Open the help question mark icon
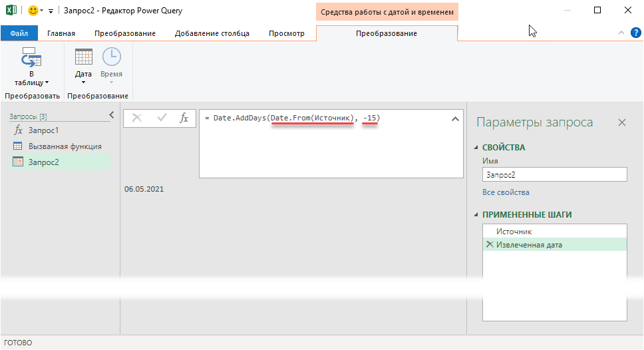The image size is (644, 350). pos(635,33)
